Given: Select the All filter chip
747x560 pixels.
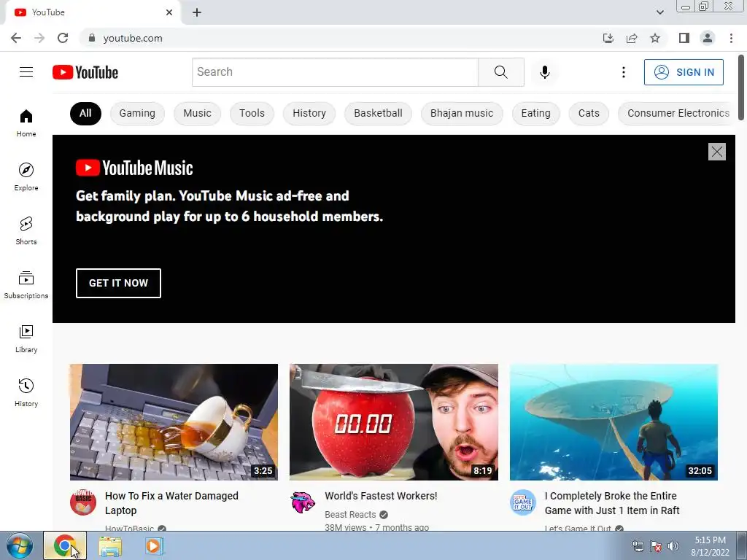Looking at the screenshot, I should (85, 113).
